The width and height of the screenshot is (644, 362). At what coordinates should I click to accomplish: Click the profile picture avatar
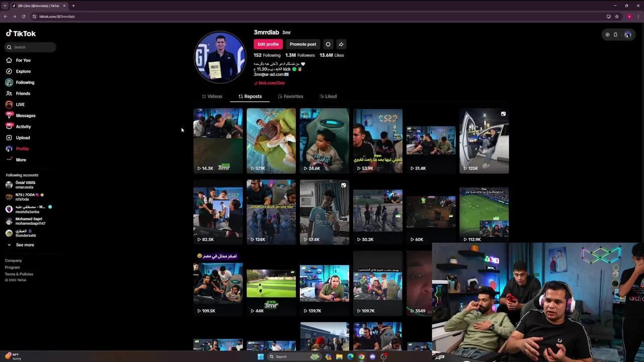220,57
